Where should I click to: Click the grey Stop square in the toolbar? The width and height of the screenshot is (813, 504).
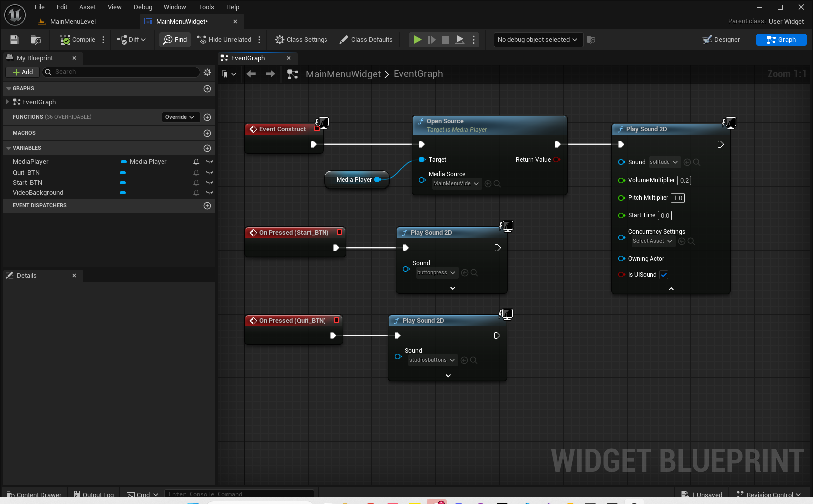tap(446, 40)
